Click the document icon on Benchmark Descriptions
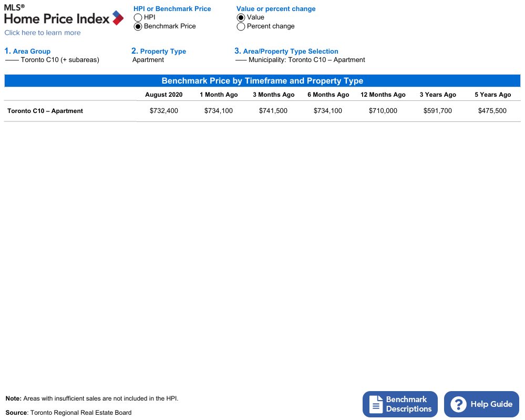 click(376, 404)
